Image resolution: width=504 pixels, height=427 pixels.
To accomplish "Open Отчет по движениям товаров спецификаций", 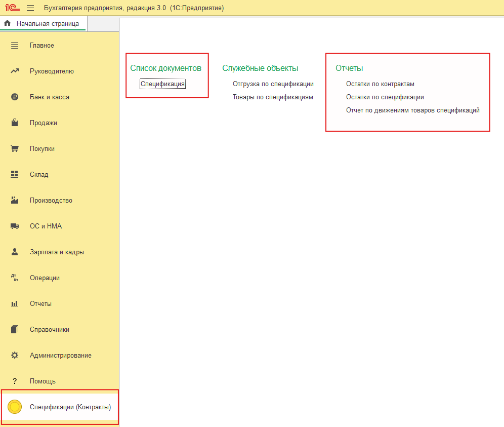I will 413,110.
